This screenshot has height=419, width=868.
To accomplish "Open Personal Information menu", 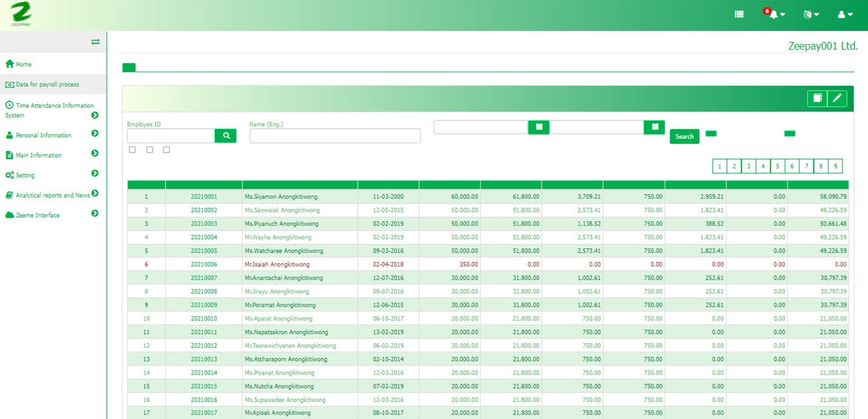I will 43,135.
